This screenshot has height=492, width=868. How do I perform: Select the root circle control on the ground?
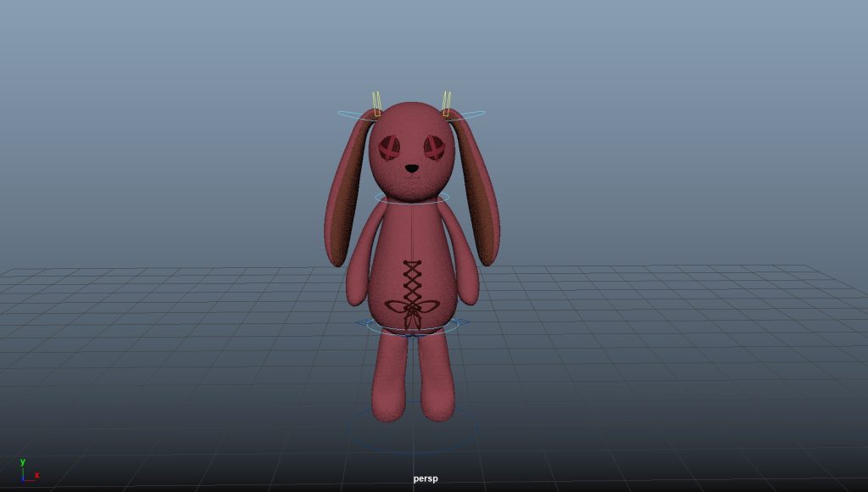(x=412, y=428)
